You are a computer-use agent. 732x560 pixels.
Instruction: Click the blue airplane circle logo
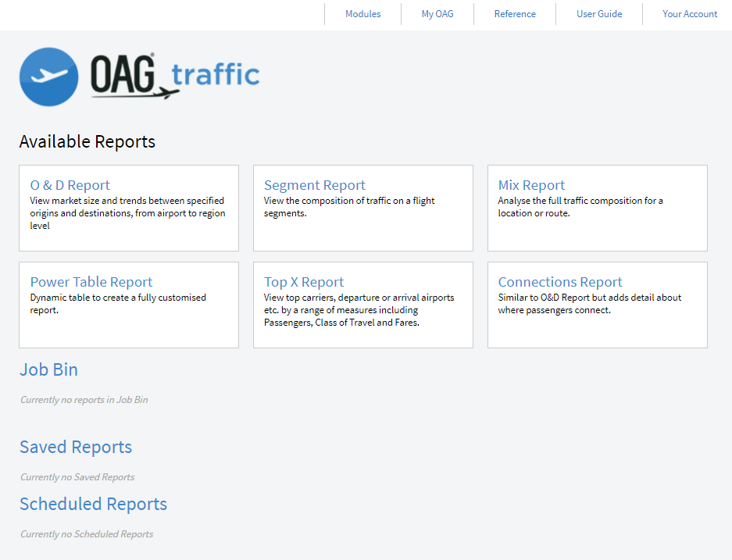pyautogui.click(x=48, y=77)
